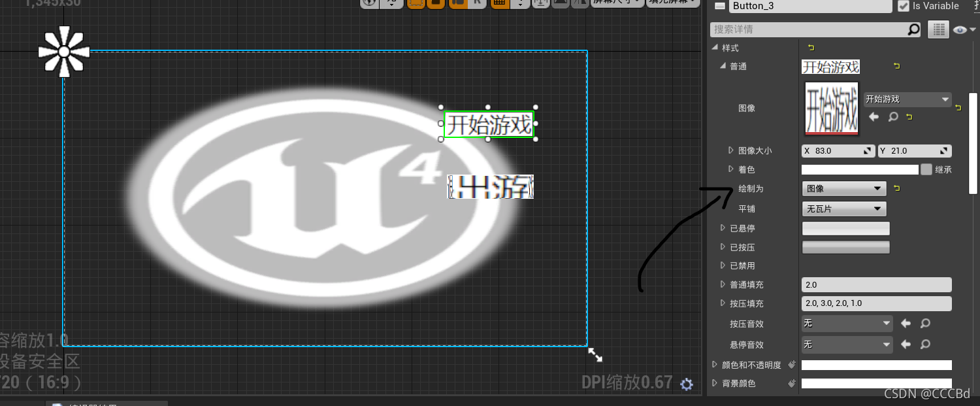
Task: Expand the 已按压 pressed style
Action: click(723, 247)
